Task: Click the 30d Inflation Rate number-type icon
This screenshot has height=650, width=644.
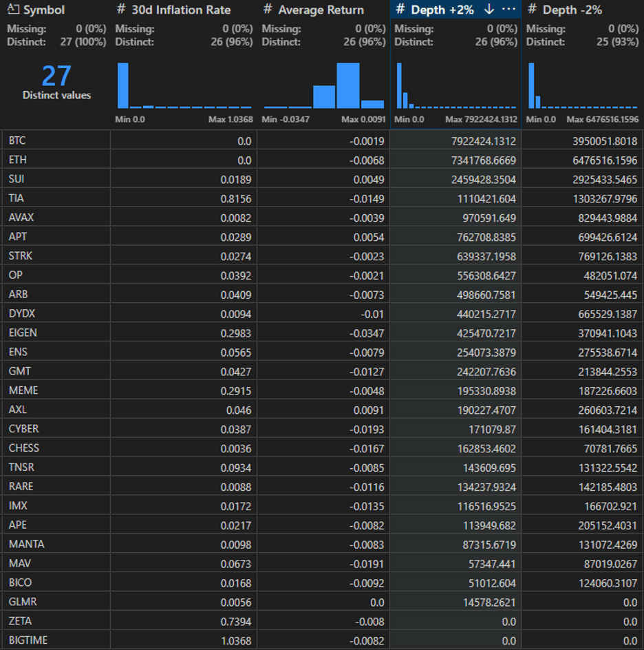Action: pos(121,10)
